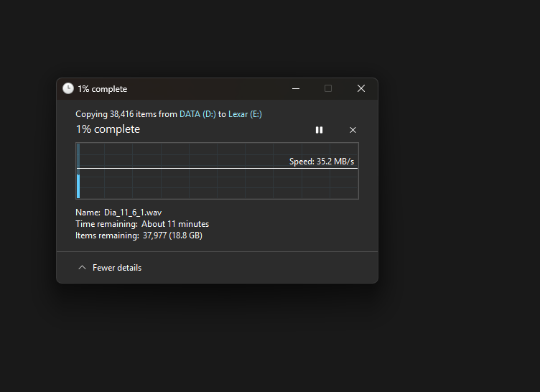Click the maximize button in the title bar

pos(328,88)
